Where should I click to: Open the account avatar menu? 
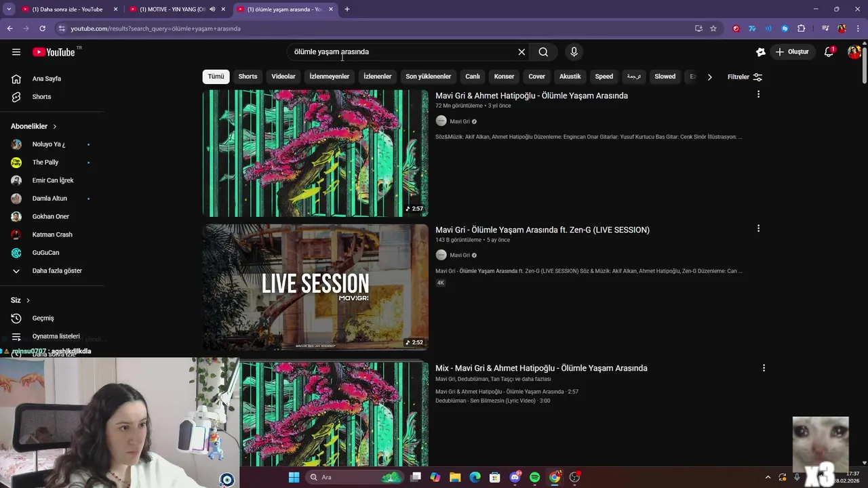(x=854, y=52)
